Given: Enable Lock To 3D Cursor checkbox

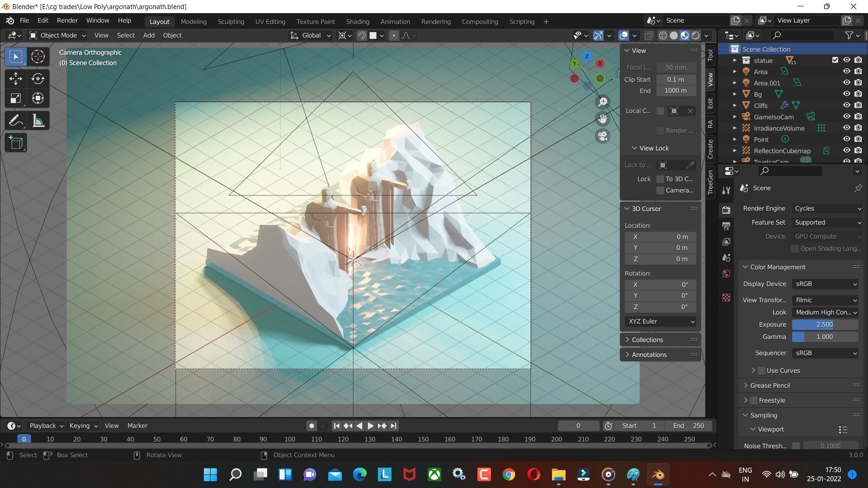Looking at the screenshot, I should pos(660,179).
